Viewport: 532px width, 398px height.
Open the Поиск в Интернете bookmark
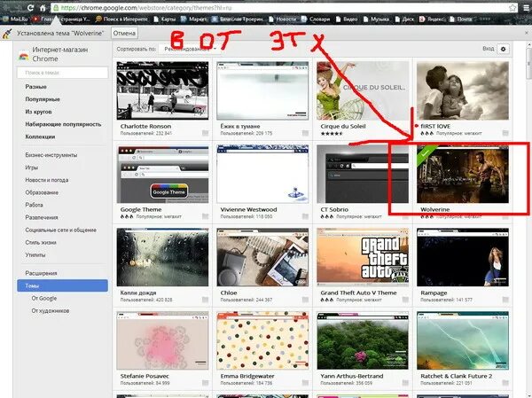click(121, 20)
